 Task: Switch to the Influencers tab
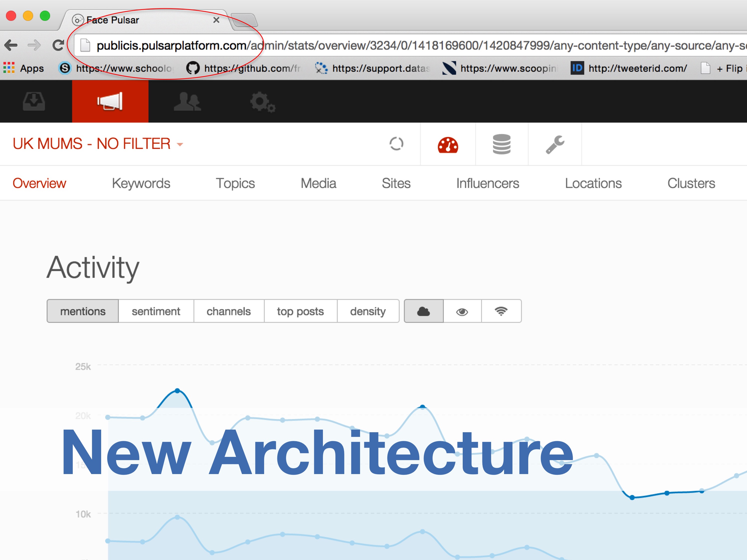[487, 183]
